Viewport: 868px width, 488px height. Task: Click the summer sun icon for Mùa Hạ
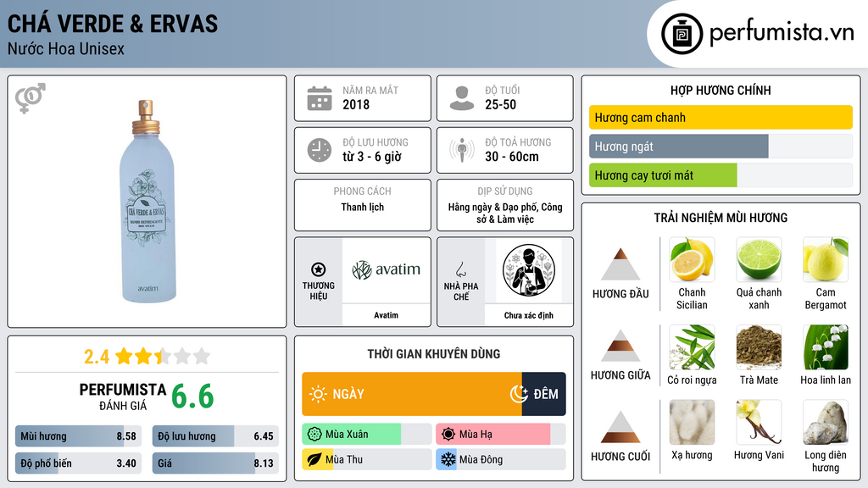coord(448,435)
